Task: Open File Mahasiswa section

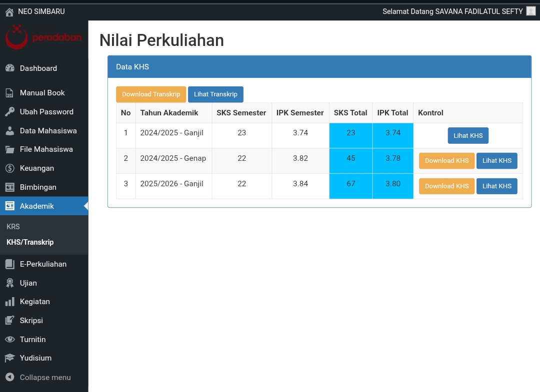Action: [x=44, y=150]
